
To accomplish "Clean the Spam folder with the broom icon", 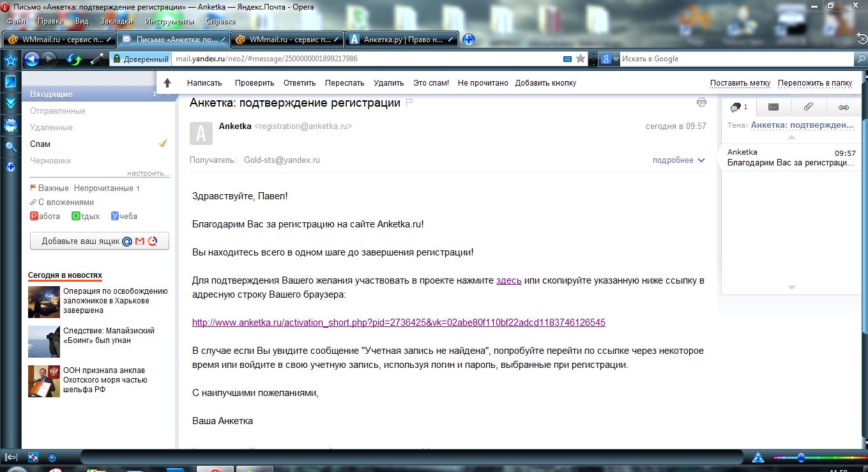I will click(x=163, y=144).
